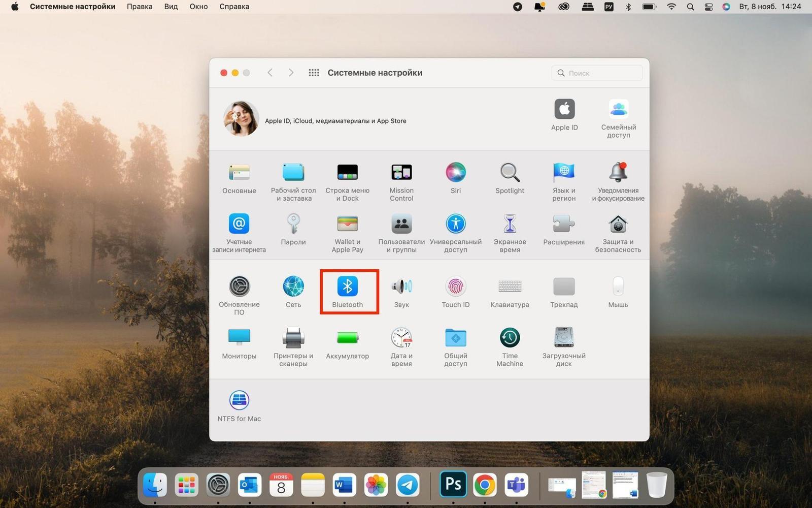Launch Photoshop from the Dock
The width and height of the screenshot is (812, 508).
pos(453,485)
